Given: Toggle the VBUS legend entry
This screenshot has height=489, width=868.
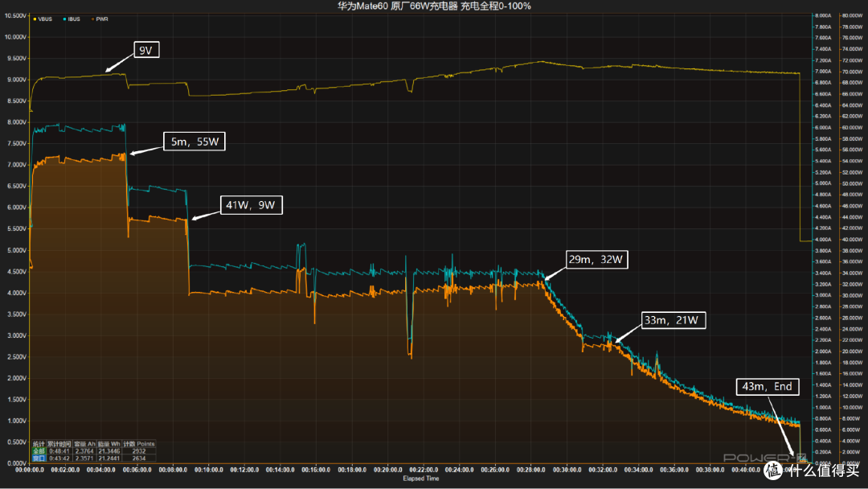Looking at the screenshot, I should 43,18.
